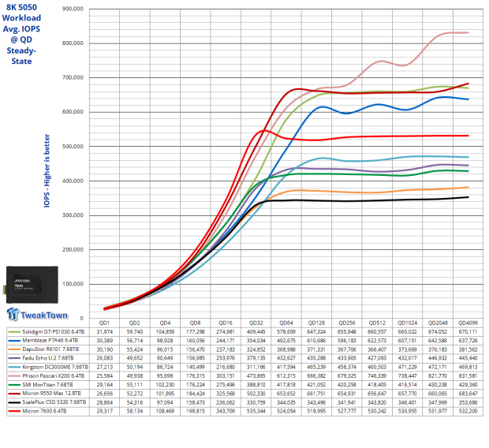Click the QD2048 column header
The height and width of the screenshot is (448, 489).
438,323
